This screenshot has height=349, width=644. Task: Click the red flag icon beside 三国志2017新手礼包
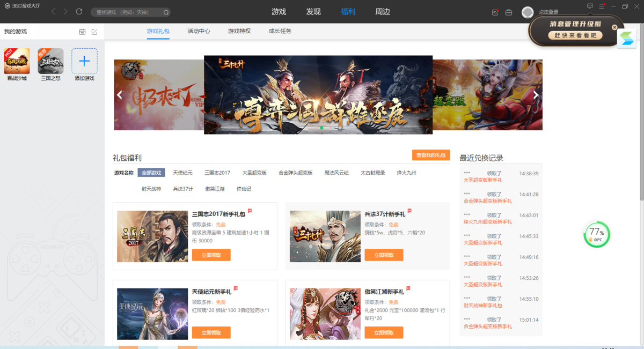point(250,211)
